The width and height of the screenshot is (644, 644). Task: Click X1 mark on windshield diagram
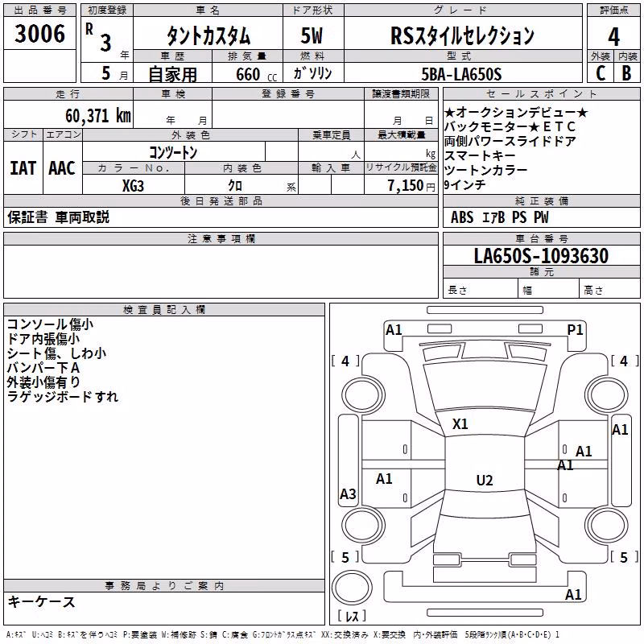[460, 424]
